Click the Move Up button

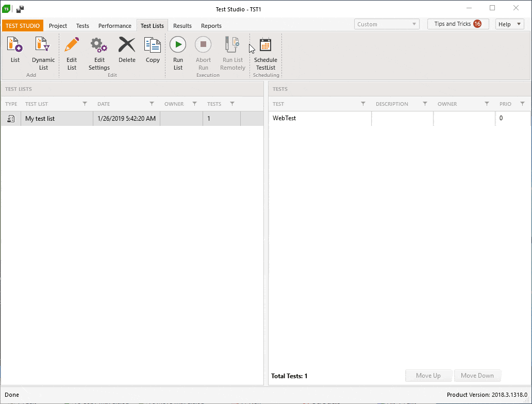(428, 376)
